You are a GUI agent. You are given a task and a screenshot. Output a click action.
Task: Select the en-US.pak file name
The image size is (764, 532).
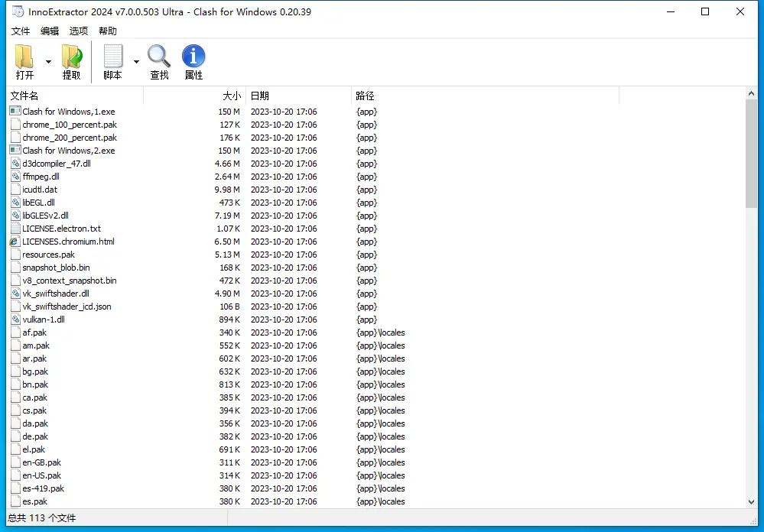(42, 475)
